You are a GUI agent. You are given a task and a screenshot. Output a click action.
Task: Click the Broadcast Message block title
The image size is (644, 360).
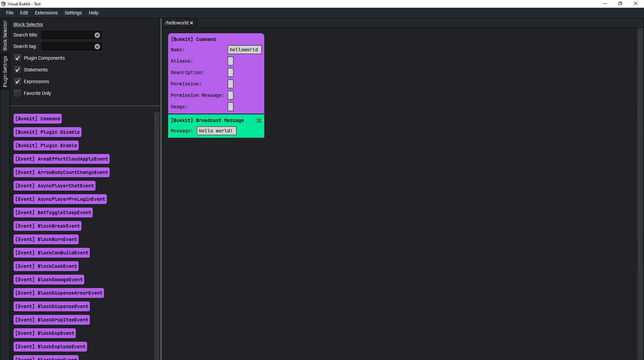point(207,121)
